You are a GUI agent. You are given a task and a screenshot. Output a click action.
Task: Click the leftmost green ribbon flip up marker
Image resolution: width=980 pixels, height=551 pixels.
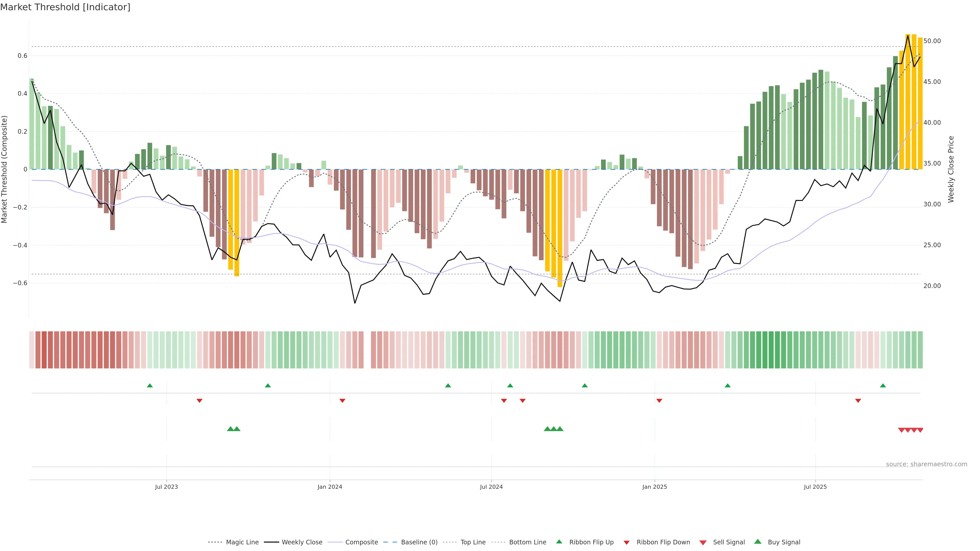150,386
